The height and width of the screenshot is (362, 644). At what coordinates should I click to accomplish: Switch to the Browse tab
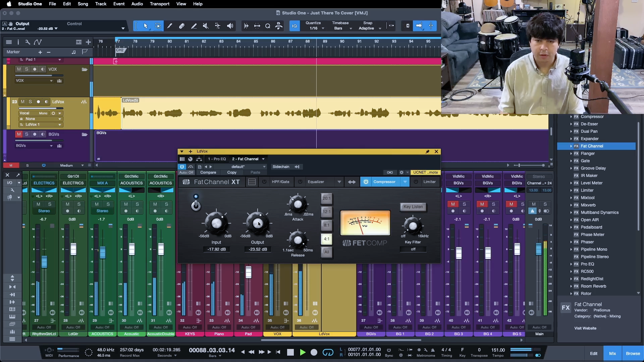point(633,353)
